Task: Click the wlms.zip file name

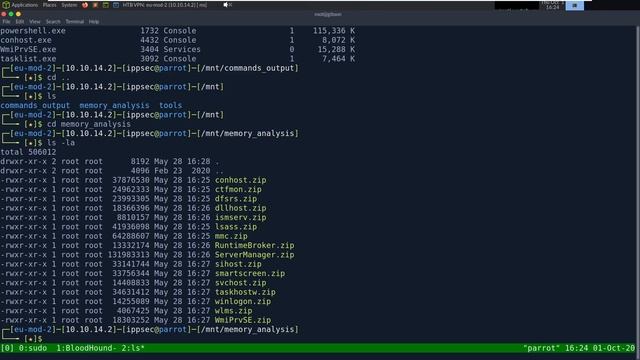Action: (233, 311)
